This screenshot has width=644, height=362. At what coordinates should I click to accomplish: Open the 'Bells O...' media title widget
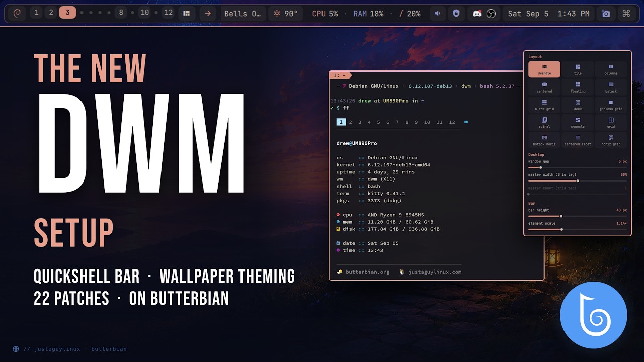tap(243, 14)
